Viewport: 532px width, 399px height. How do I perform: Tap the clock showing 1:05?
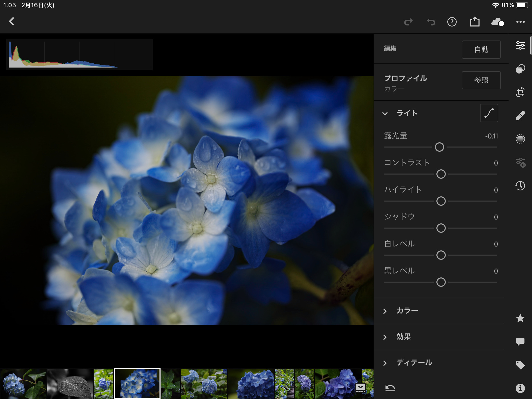click(x=9, y=5)
